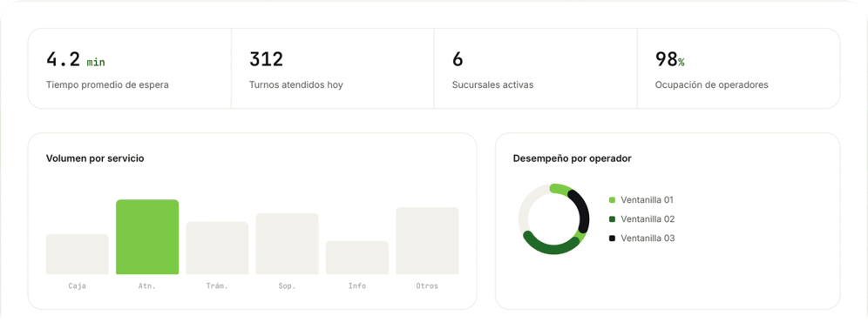Image resolution: width=868 pixels, height=336 pixels.
Task: Click the Trám. bar in the chart
Action: coord(217,248)
